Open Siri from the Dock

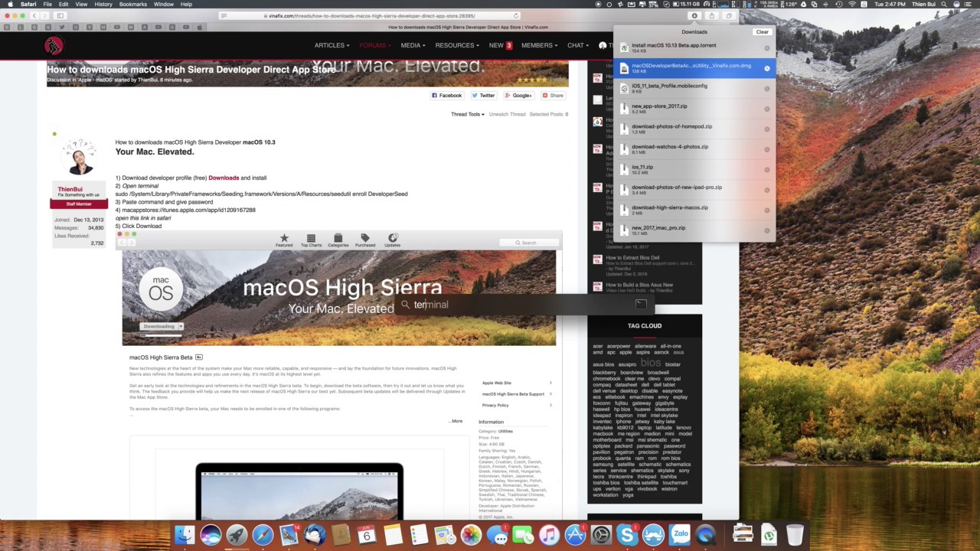[211, 534]
